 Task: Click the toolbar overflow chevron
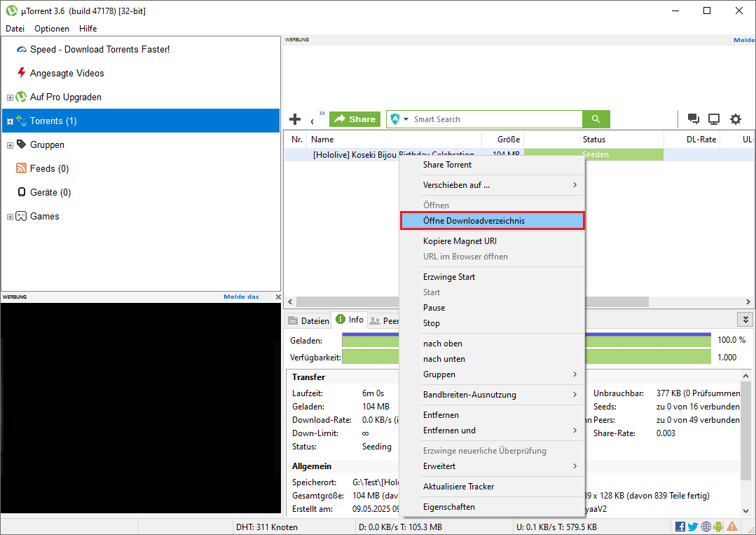click(x=322, y=114)
